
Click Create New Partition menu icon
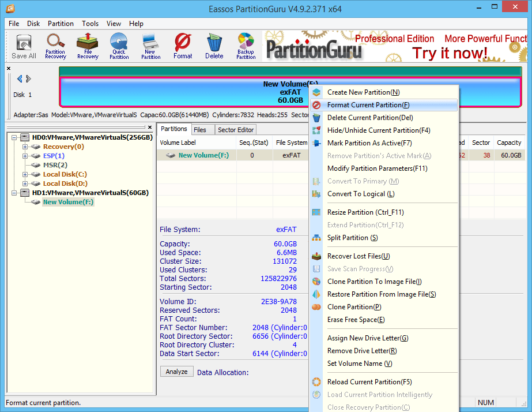[x=316, y=92]
